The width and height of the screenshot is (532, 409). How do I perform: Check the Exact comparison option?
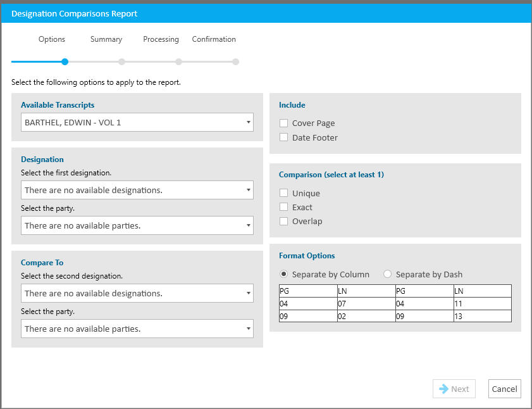pos(283,207)
